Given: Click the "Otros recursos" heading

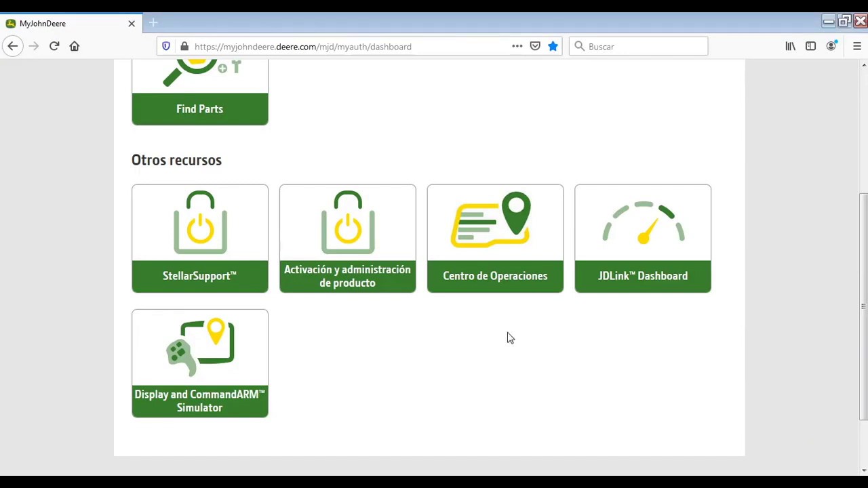Looking at the screenshot, I should [176, 160].
